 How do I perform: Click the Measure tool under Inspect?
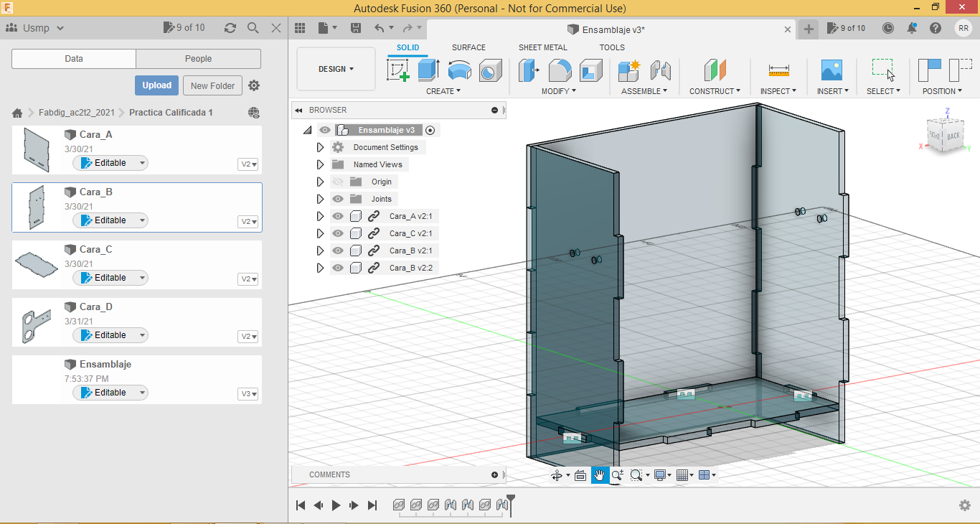778,70
